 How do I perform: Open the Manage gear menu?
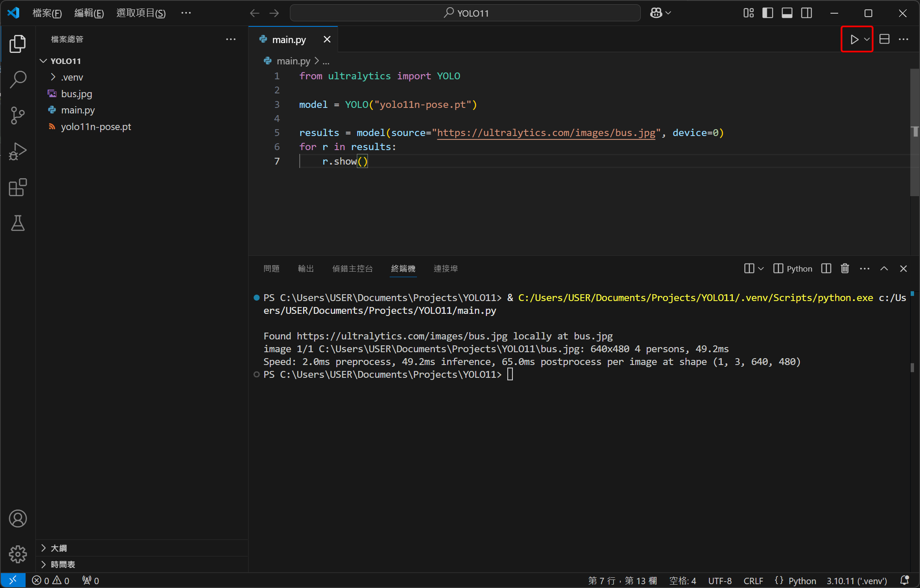(x=17, y=554)
